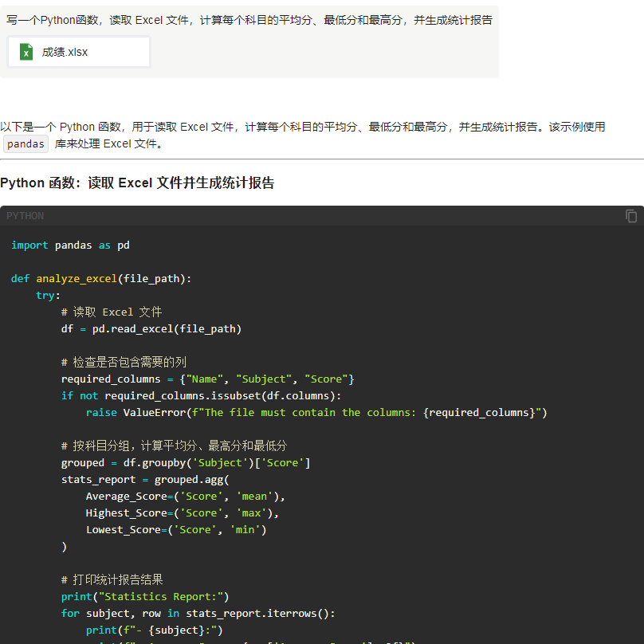
Task: Click the heading "Python 函数：读取 Excel 文件并生成统计报告"
Action: 137,183
